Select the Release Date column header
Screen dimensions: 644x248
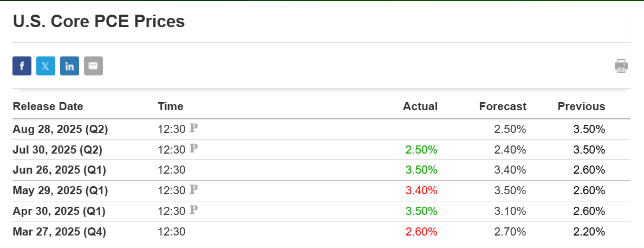click(x=48, y=106)
